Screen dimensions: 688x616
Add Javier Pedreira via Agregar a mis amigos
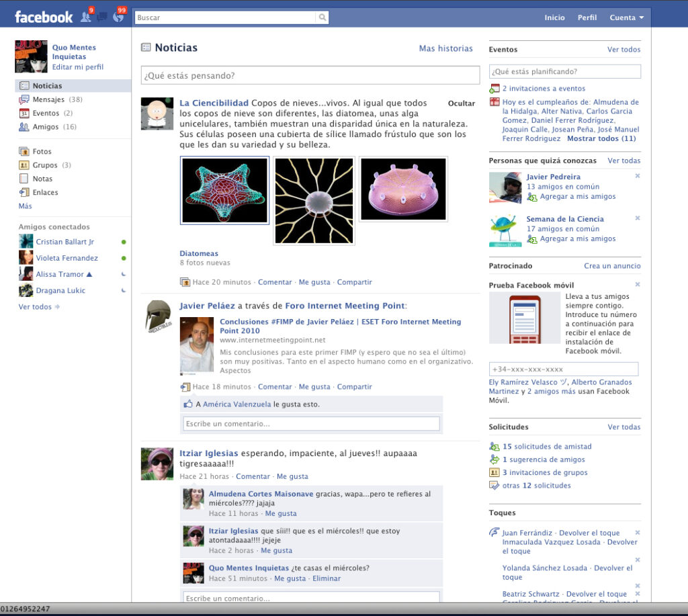[x=577, y=197]
